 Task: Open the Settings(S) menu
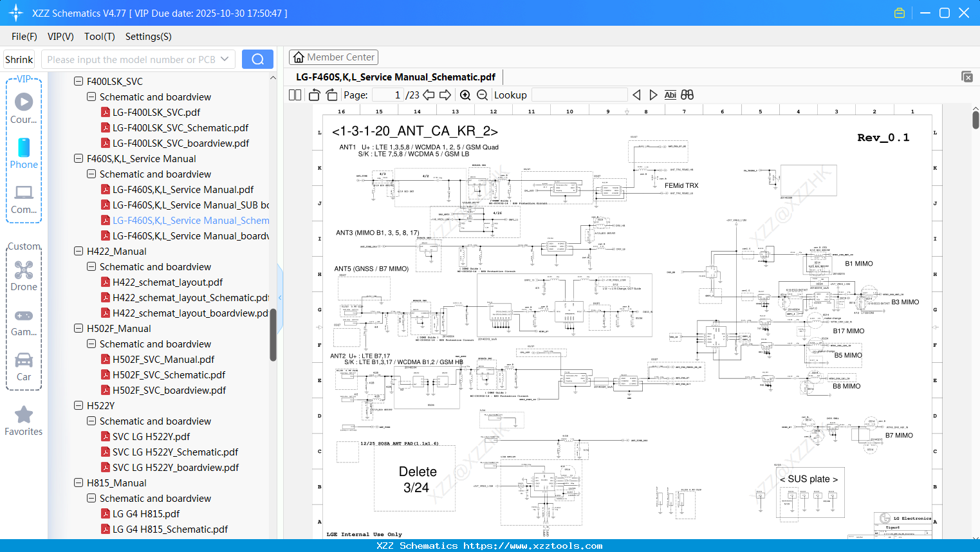coord(148,37)
